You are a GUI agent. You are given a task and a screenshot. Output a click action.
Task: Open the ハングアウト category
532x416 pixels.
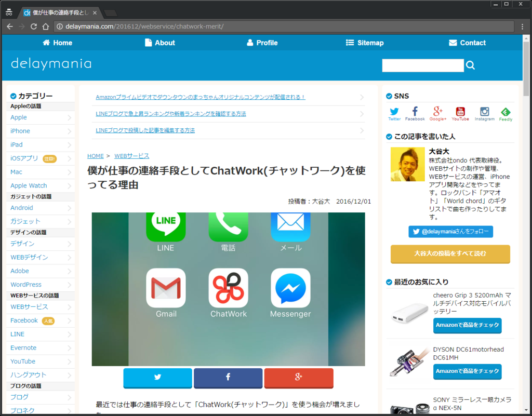(x=41, y=375)
